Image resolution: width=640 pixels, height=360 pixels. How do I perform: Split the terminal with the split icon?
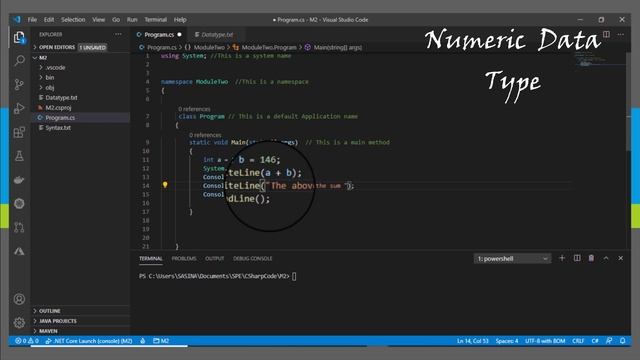tap(577, 258)
